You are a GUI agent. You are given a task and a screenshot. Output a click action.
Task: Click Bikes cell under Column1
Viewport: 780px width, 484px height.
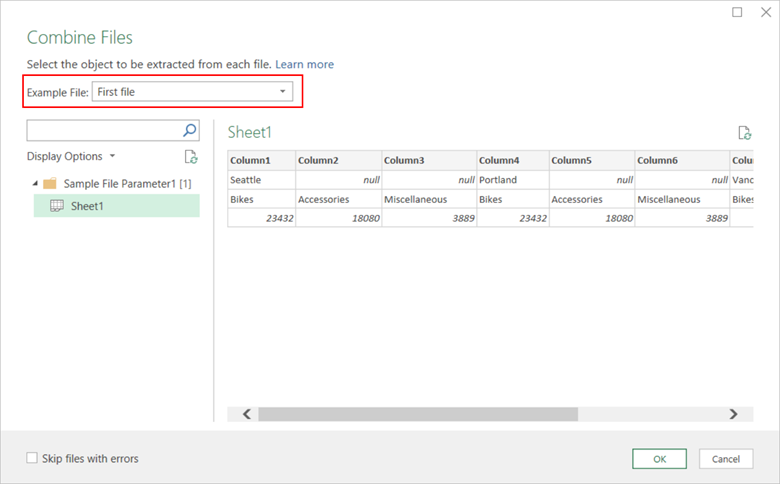[x=262, y=199]
